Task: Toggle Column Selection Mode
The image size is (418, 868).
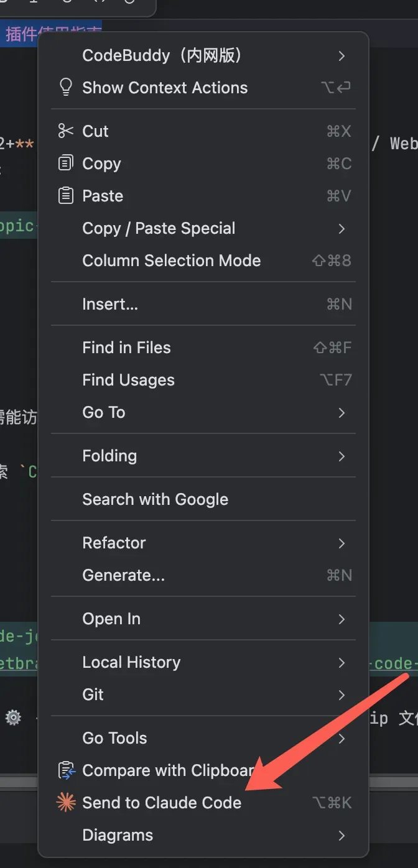Action: (x=203, y=261)
